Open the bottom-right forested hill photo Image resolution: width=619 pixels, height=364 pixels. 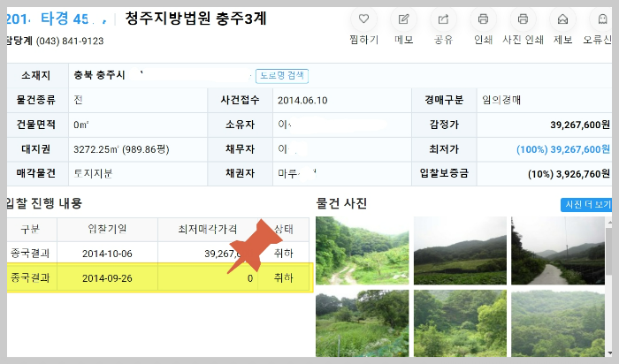pyautogui.click(x=557, y=323)
